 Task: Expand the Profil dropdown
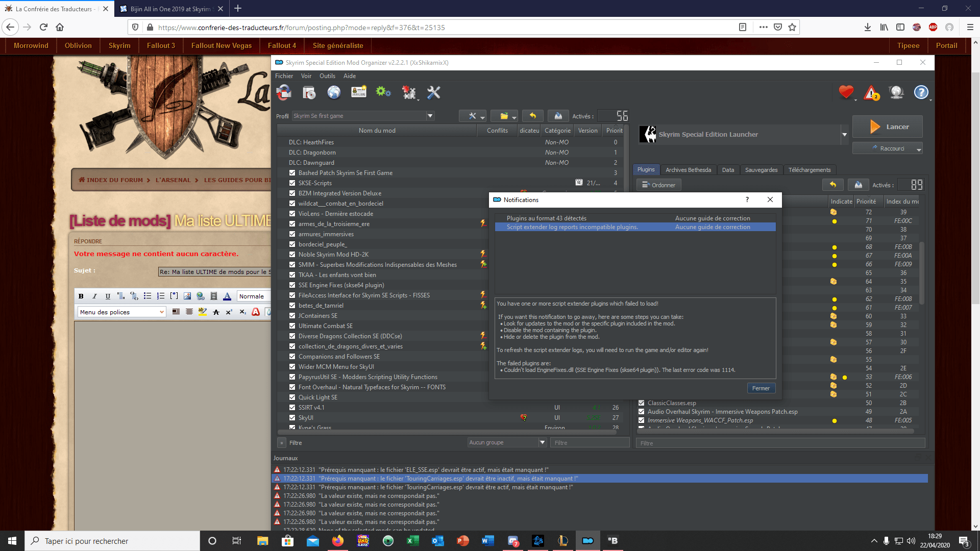(430, 116)
